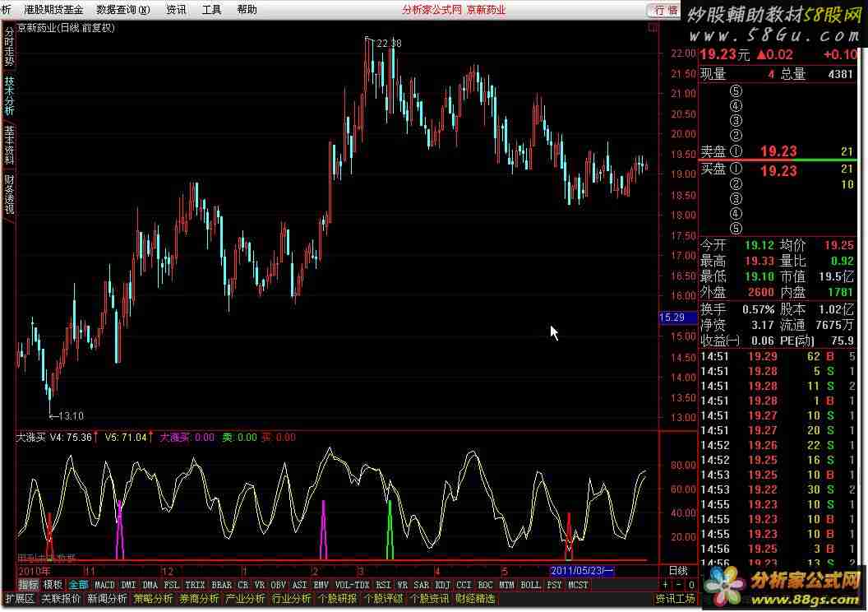Choose the WR indicator
Image resolution: width=868 pixels, height=612 pixels.
pos(403,584)
